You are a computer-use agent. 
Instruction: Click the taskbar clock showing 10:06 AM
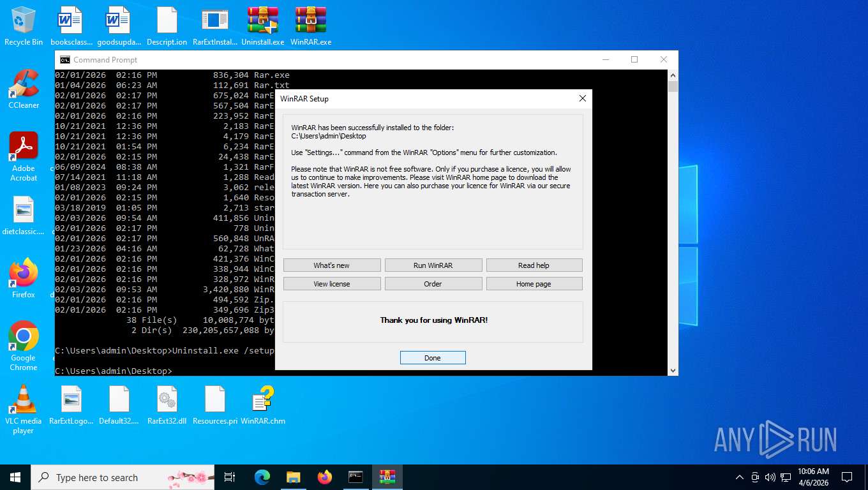[813, 477]
